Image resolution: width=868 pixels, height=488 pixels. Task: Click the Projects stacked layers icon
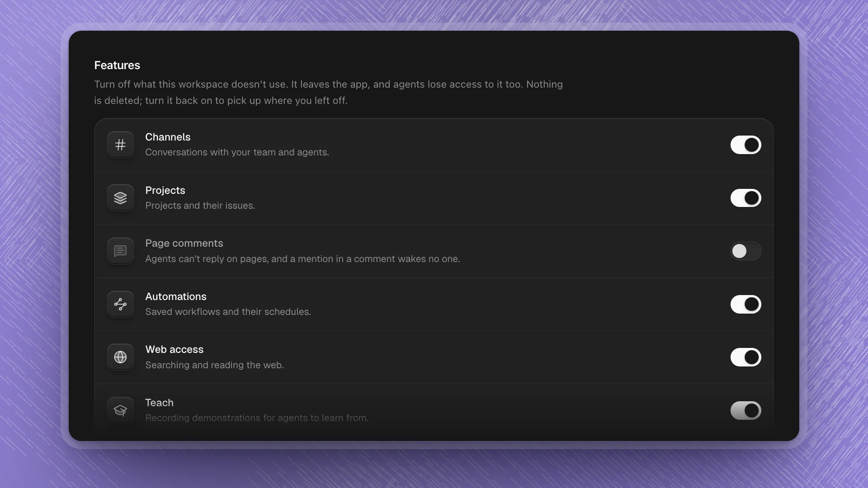click(120, 198)
